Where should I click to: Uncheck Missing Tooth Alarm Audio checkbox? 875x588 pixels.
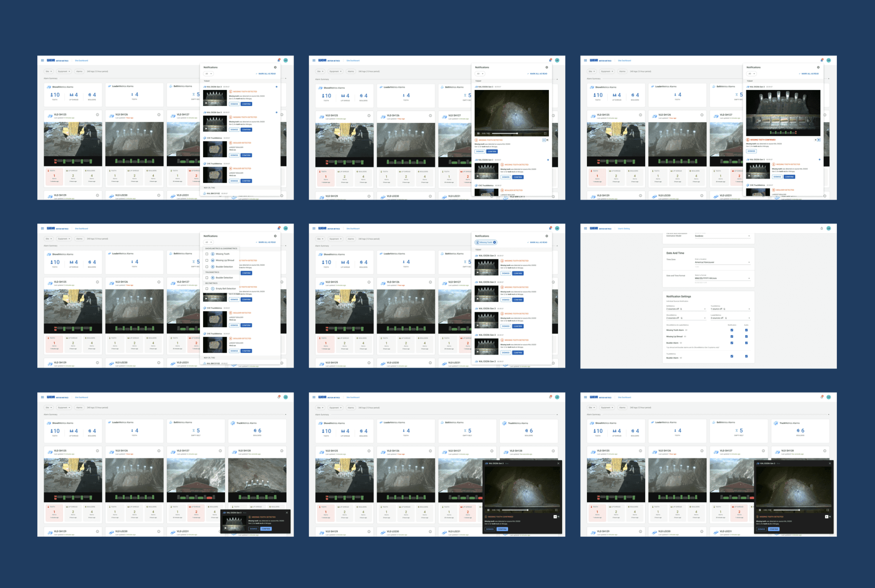click(746, 330)
